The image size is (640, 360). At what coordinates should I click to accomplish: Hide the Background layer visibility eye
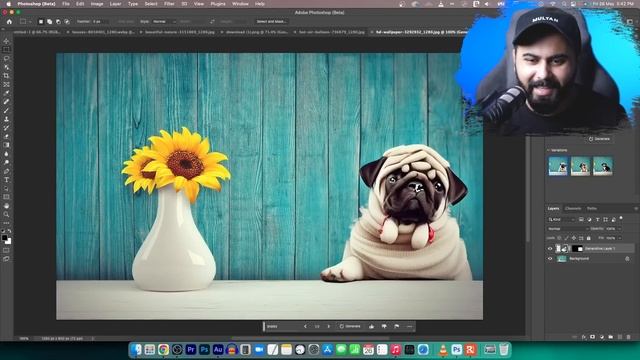[550, 259]
